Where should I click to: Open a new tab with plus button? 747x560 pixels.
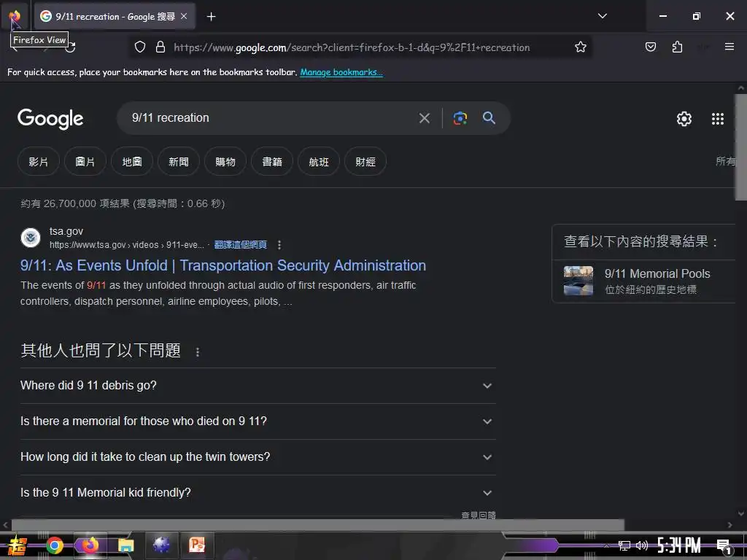pos(211,17)
